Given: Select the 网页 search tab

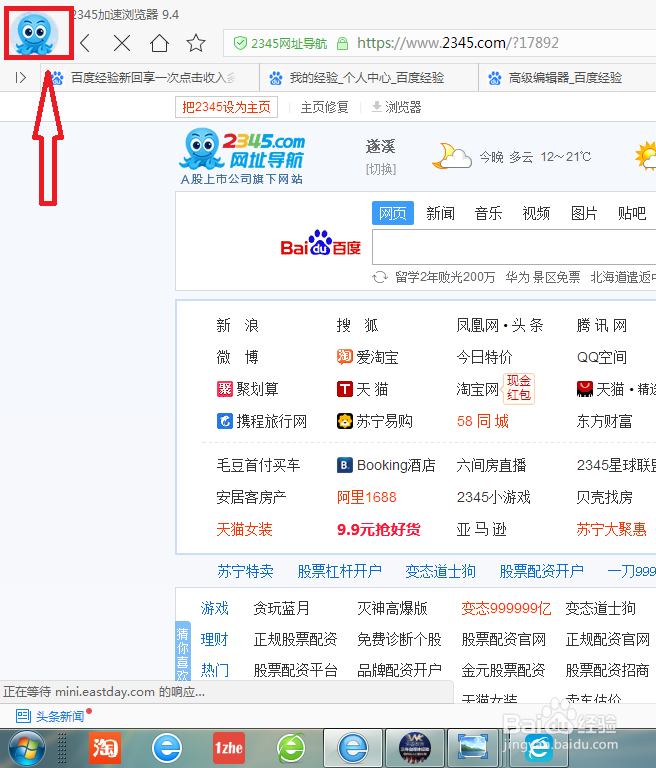Looking at the screenshot, I should 392,213.
